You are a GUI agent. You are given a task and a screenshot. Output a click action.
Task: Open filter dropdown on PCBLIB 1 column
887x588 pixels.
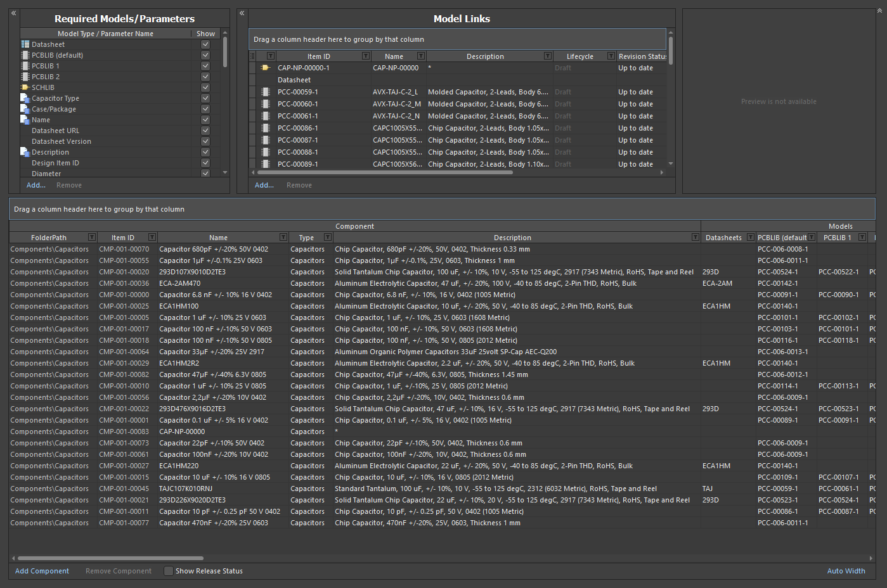(x=862, y=238)
